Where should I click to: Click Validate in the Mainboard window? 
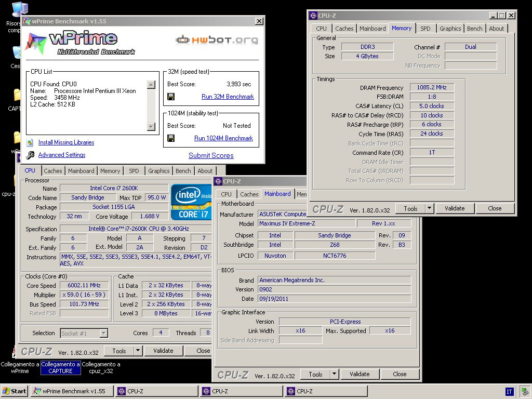(x=360, y=374)
